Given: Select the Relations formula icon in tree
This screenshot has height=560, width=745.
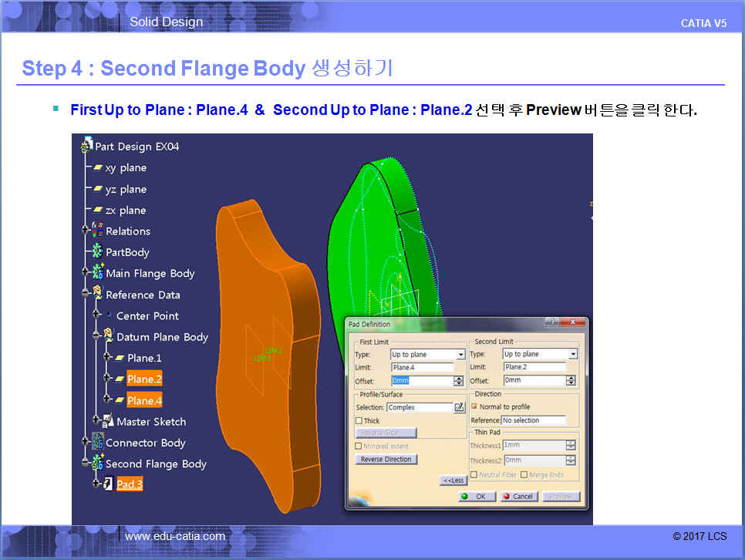Looking at the screenshot, I should click(x=98, y=231).
